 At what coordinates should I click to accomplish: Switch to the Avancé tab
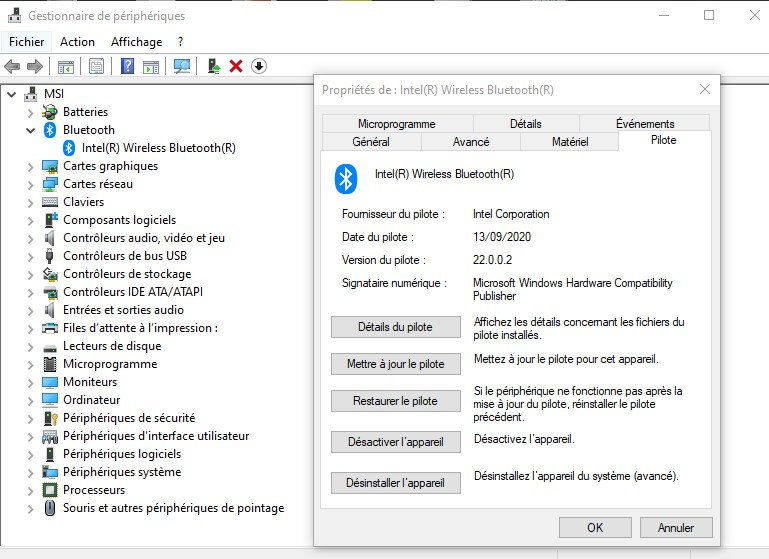[471, 142]
